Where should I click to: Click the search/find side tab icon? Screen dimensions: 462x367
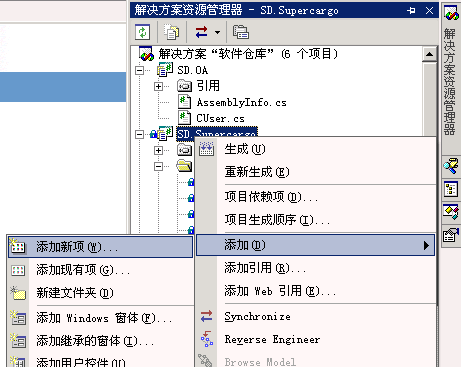pyautogui.click(x=451, y=166)
